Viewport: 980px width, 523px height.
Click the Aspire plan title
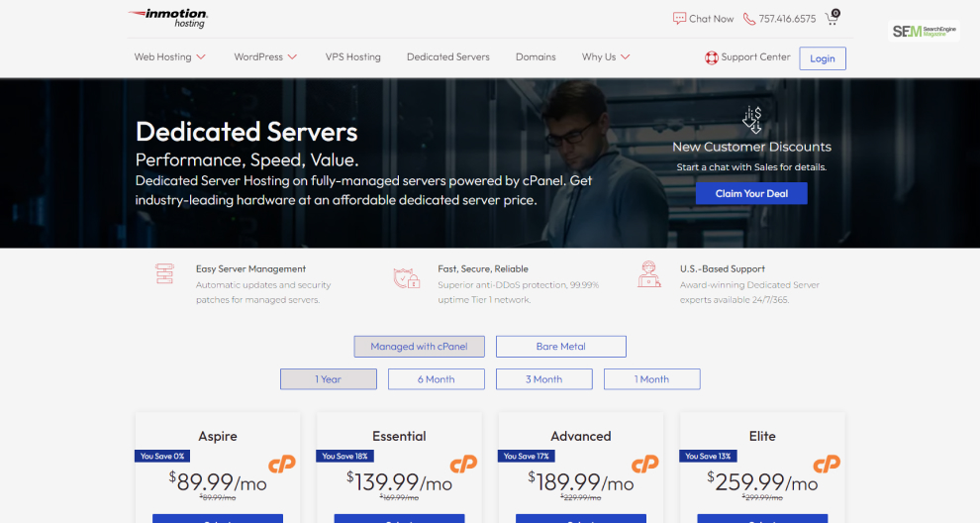218,436
